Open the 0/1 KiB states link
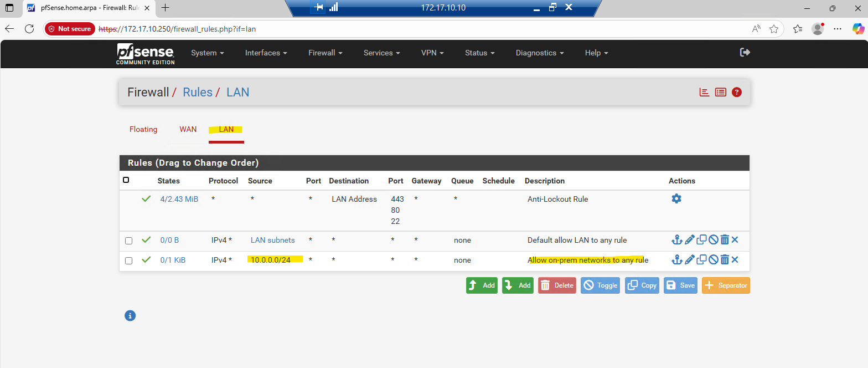The height and width of the screenshot is (368, 868). tap(173, 260)
